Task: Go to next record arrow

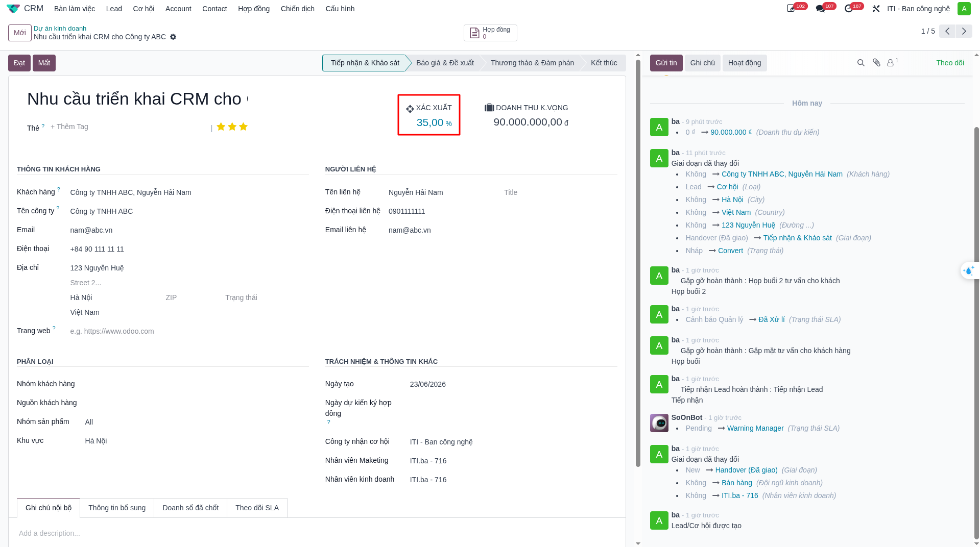Action: point(964,31)
